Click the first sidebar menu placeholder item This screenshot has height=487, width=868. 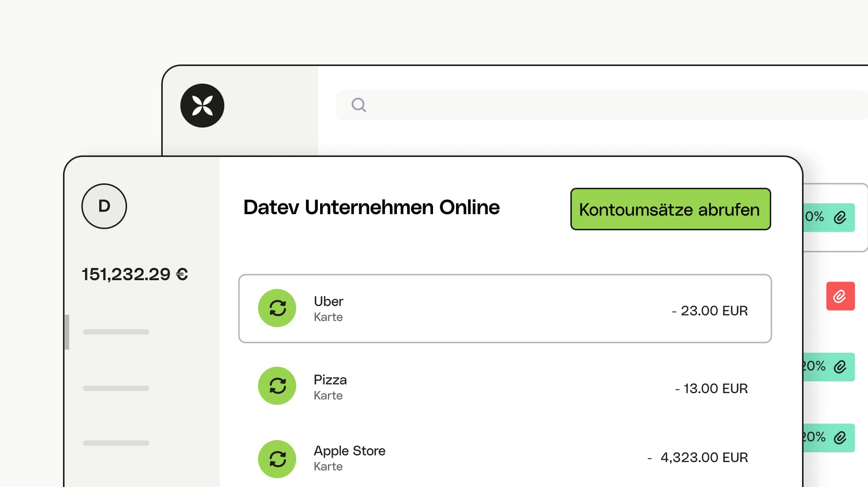click(x=116, y=332)
